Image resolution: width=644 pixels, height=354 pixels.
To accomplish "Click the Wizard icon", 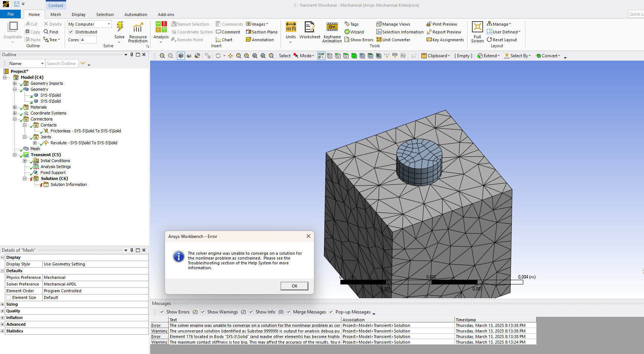I will click(354, 32).
